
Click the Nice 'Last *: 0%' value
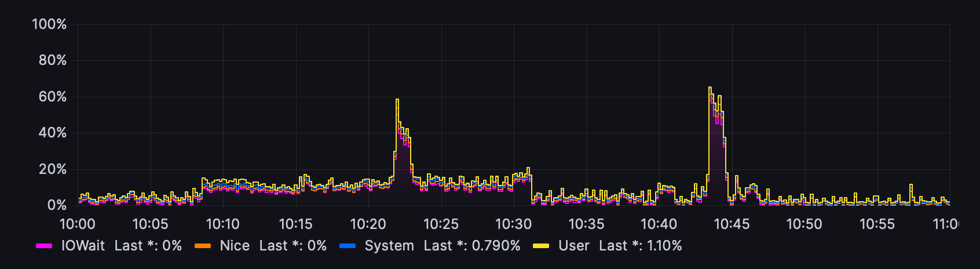(293, 246)
